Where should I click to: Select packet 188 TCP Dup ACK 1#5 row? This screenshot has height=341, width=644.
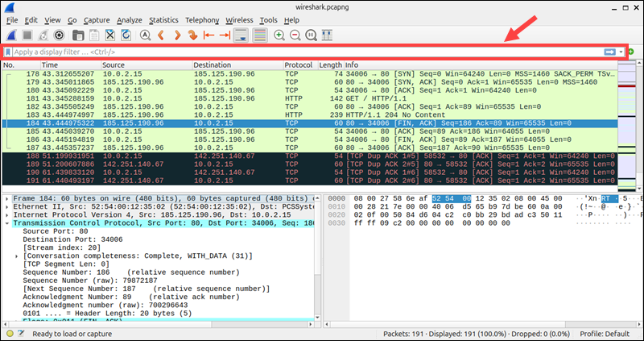click(310, 156)
